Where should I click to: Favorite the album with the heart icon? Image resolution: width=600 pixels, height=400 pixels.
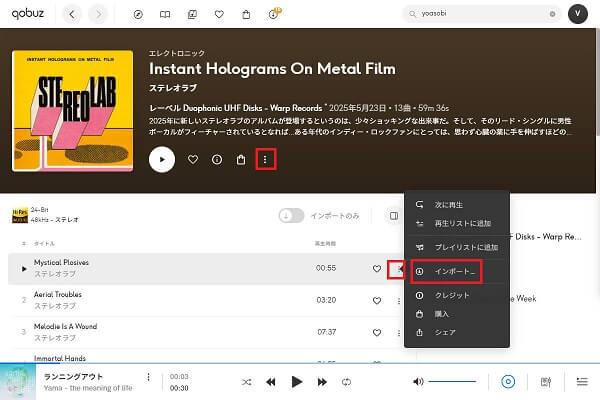tap(193, 159)
